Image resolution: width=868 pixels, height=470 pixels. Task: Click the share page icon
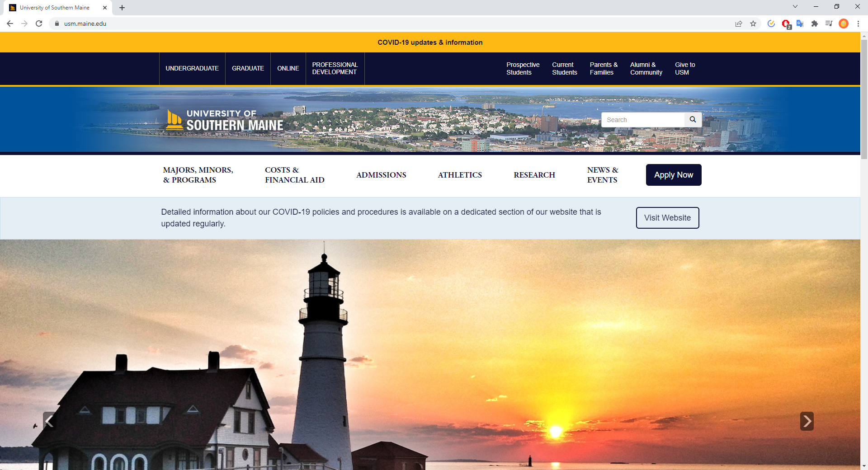(739, 23)
